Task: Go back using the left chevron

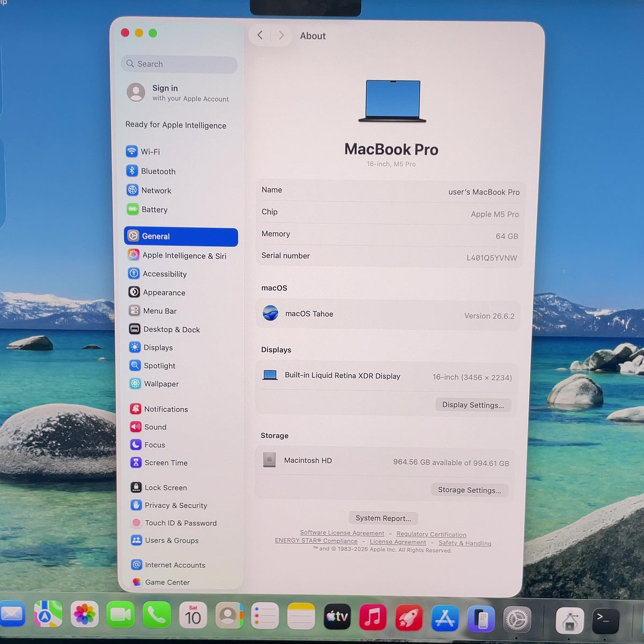Action: point(260,35)
